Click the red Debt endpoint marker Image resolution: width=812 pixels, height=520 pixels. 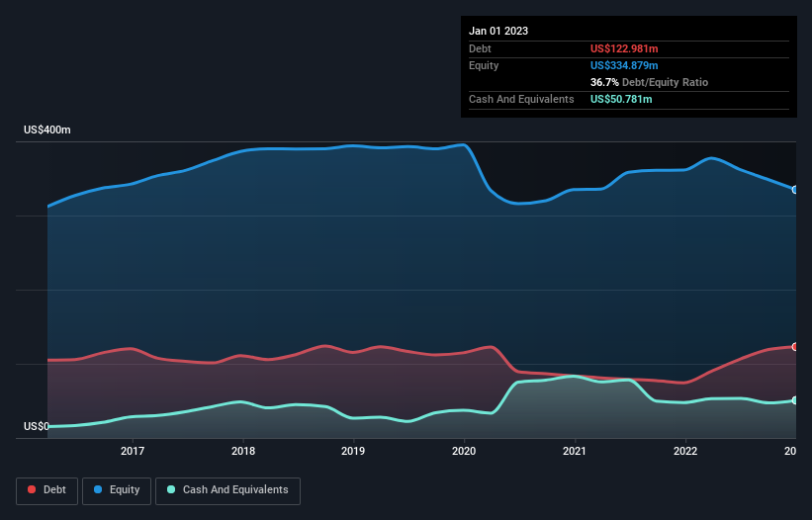(795, 347)
